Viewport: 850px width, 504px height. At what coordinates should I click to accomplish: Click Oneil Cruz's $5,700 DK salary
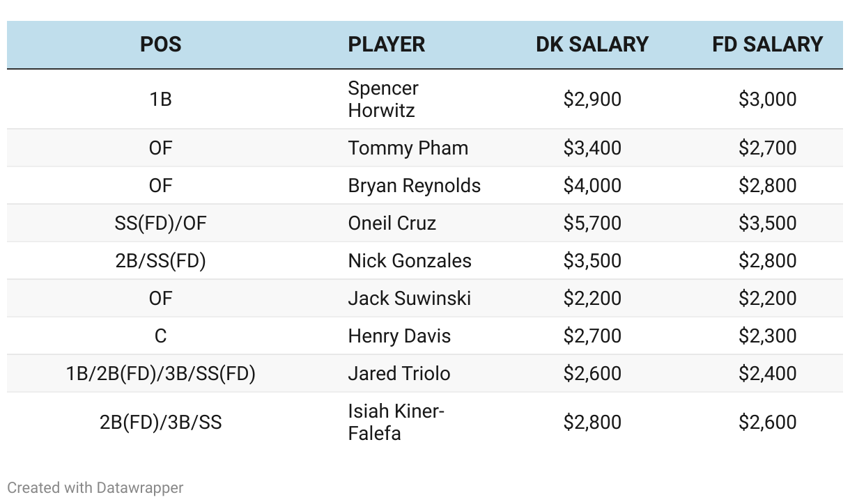click(x=592, y=223)
